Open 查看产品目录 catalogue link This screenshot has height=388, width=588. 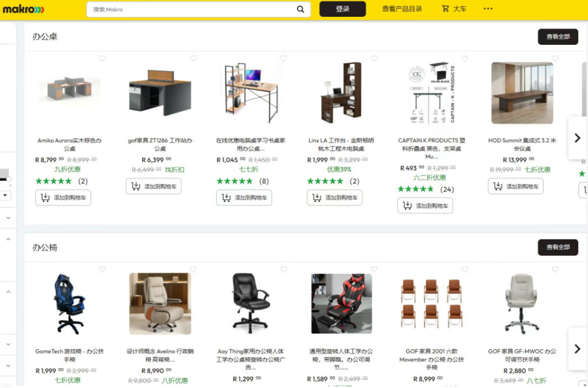(402, 9)
